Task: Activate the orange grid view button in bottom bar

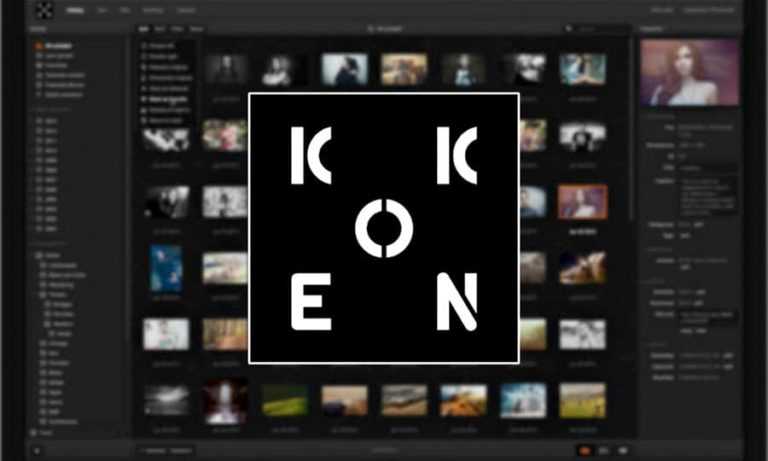Action: pos(585,450)
